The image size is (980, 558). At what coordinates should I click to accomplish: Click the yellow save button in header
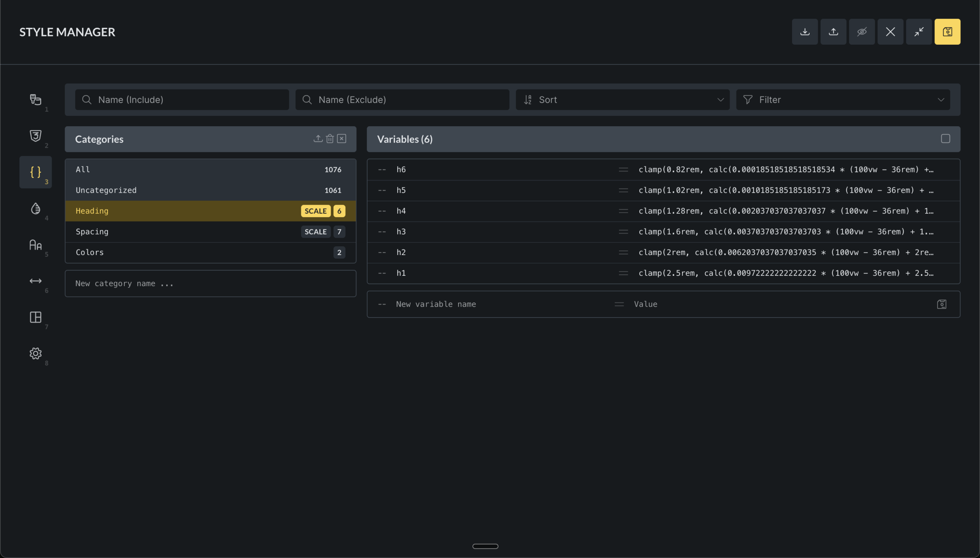coord(947,32)
